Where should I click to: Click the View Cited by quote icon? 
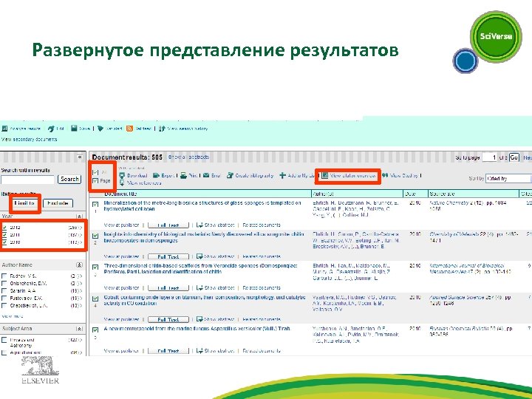385,175
